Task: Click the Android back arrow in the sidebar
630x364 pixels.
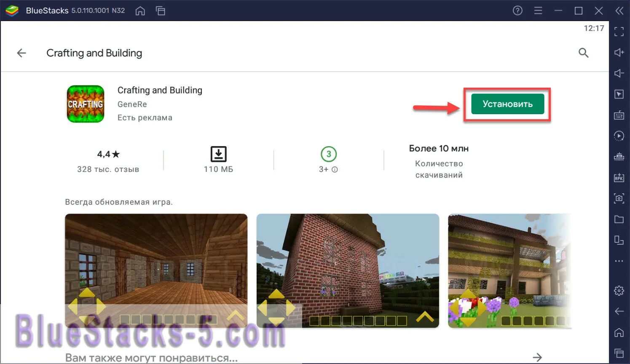Action: click(x=619, y=311)
